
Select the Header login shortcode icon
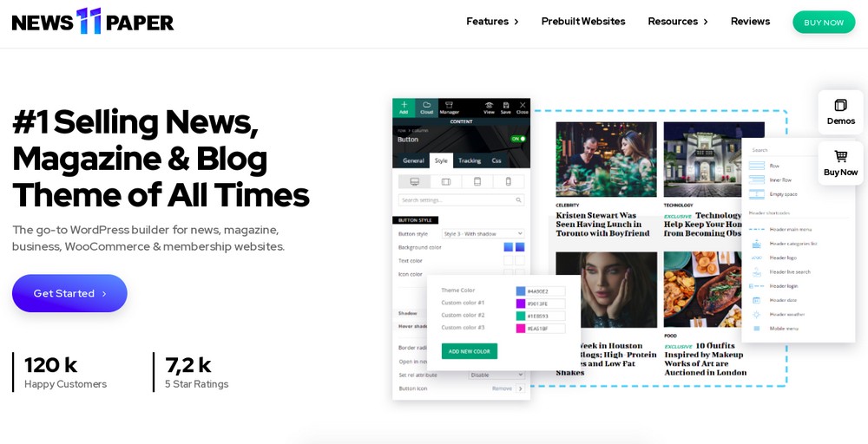(756, 286)
